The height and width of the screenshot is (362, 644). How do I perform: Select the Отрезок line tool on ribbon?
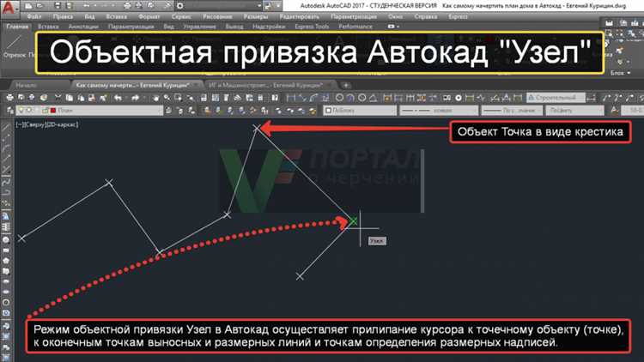pos(15,46)
